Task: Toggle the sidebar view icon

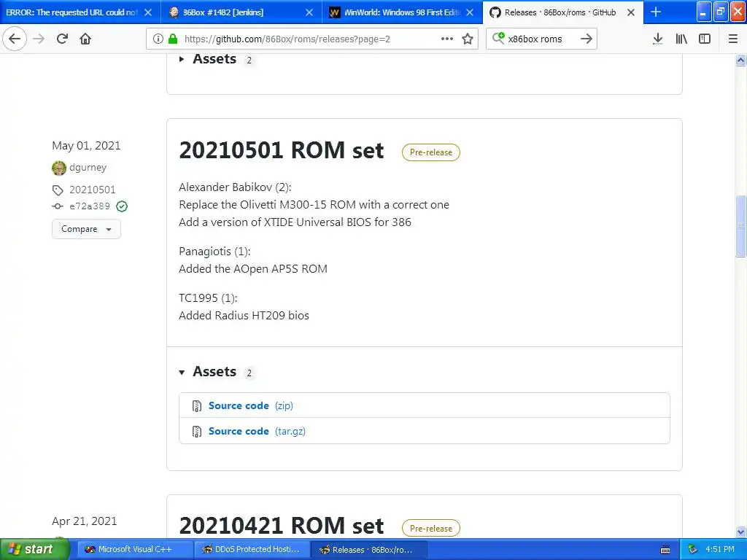Action: (705, 39)
